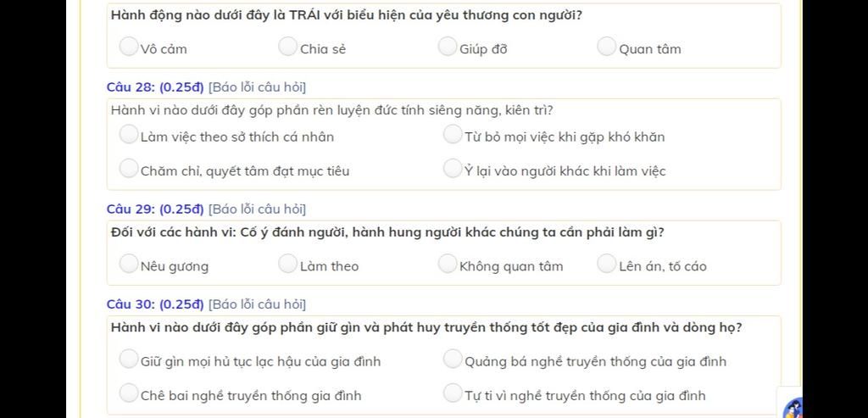
Task: Choose 'Làm việc theo sở thích cá nhân'
Action: [x=129, y=134]
